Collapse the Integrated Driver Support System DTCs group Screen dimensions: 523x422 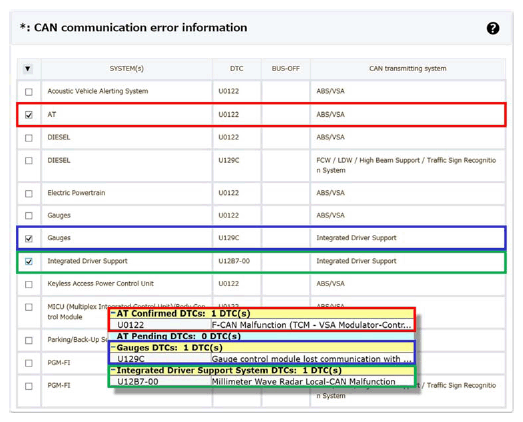[113, 370]
